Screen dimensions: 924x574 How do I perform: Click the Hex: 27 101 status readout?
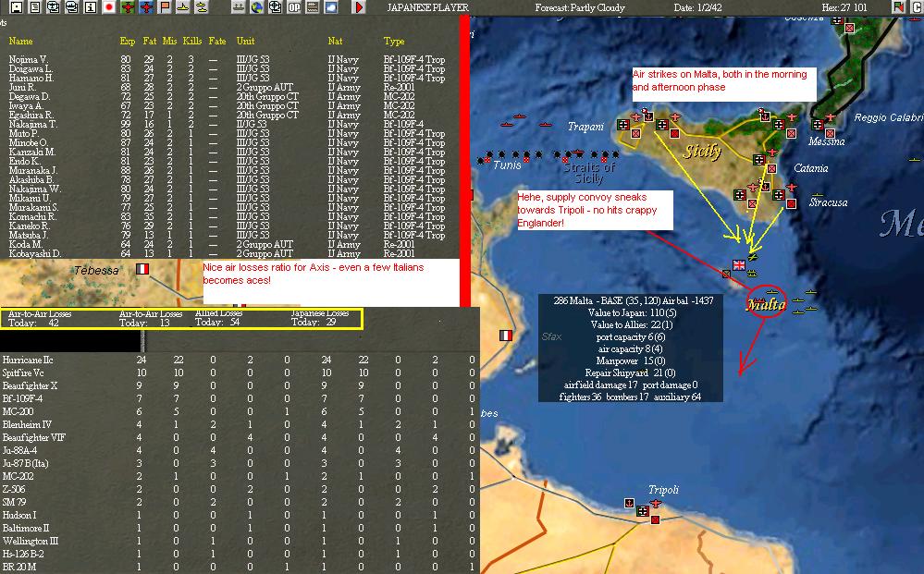point(844,7)
